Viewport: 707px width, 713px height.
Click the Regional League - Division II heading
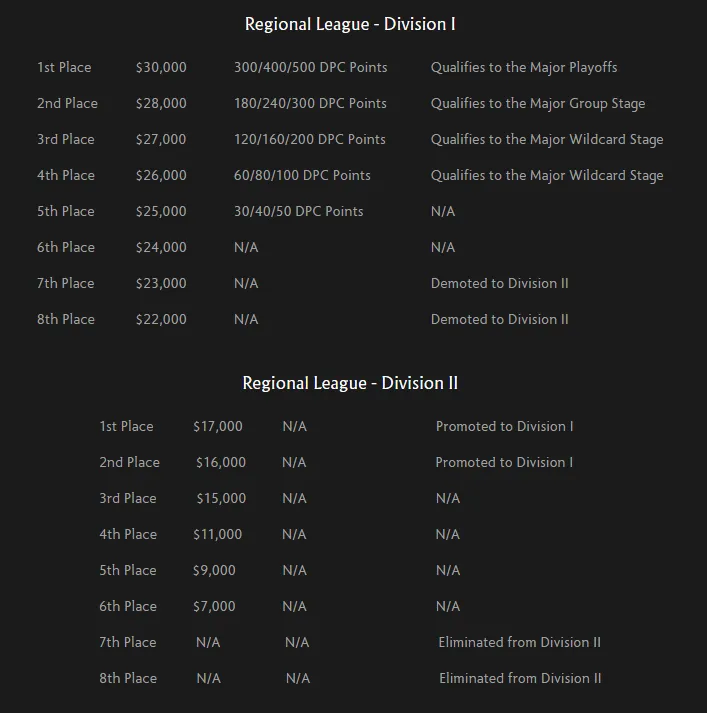[350, 383]
